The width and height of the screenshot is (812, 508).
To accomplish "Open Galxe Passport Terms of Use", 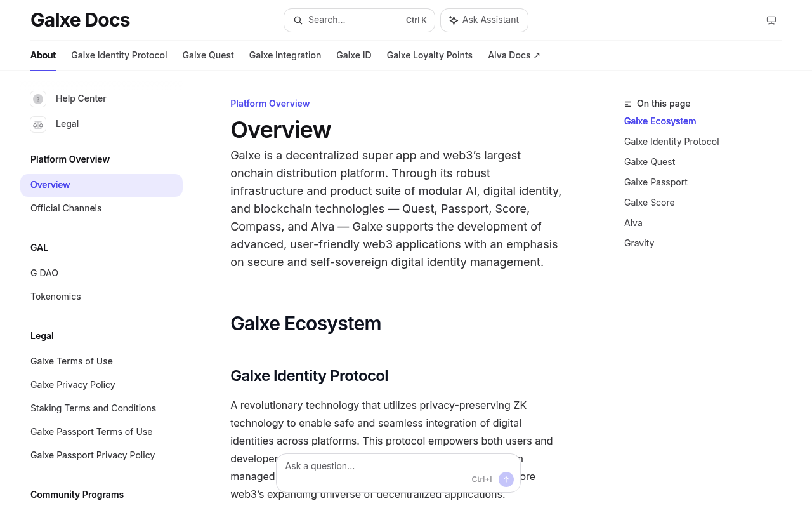I will point(91,432).
